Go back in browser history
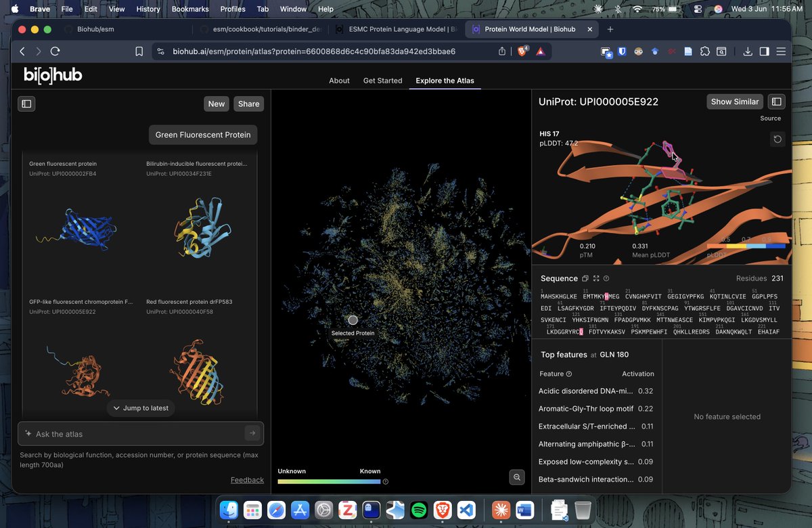The image size is (812, 528). click(x=22, y=51)
